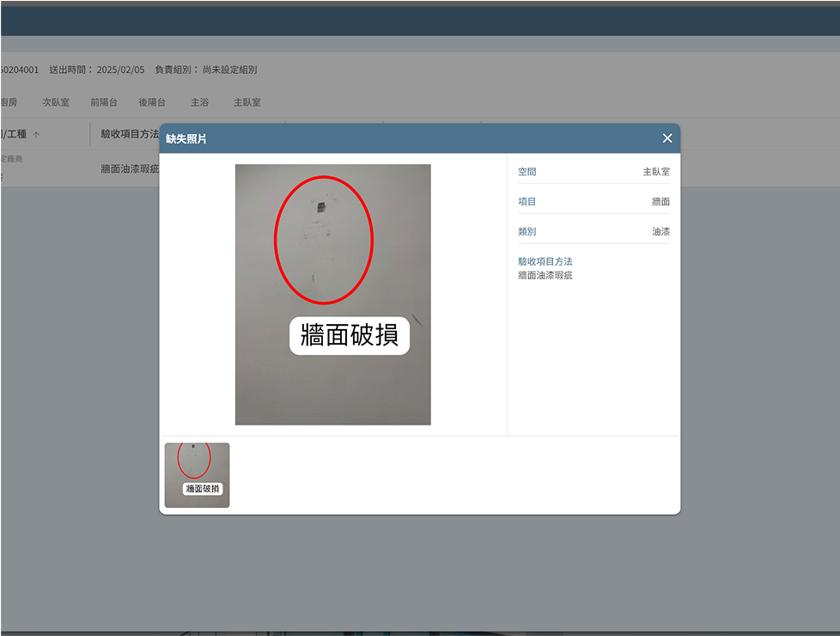Open the partially visible 廚房 tab
This screenshot has width=840, height=636.
coord(9,102)
